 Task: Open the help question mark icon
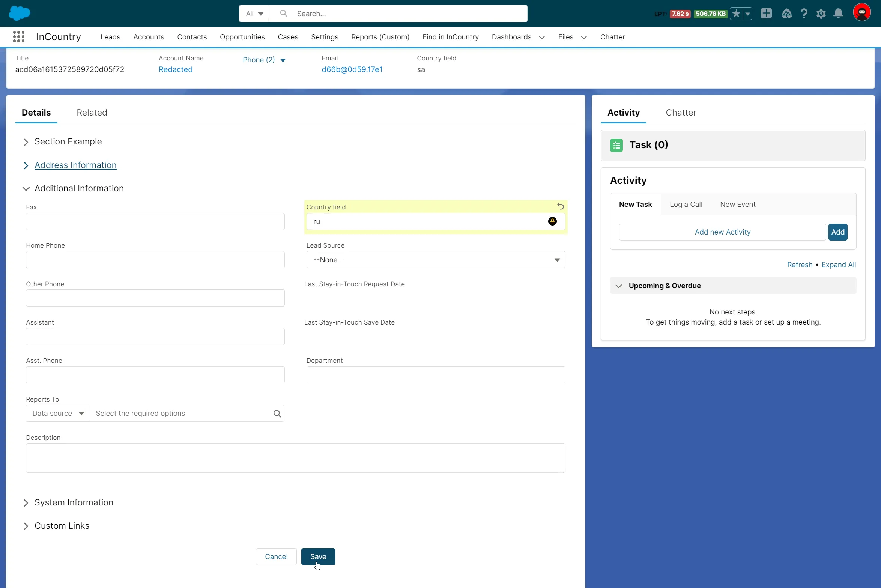804,14
